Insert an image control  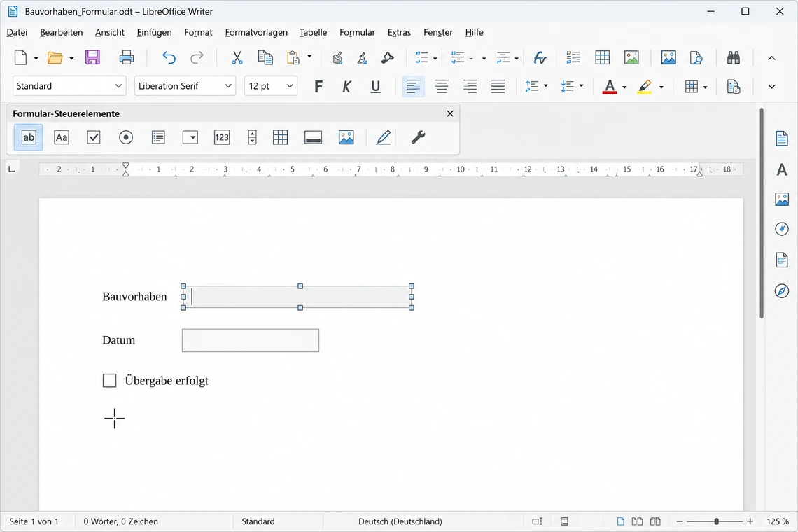tap(346, 137)
